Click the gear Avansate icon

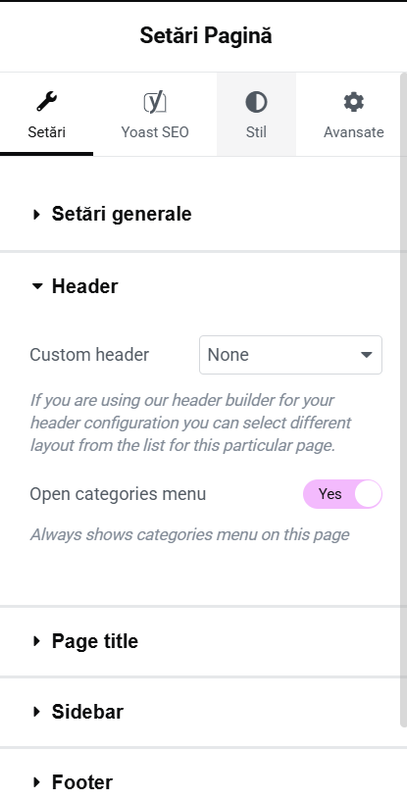tap(353, 102)
